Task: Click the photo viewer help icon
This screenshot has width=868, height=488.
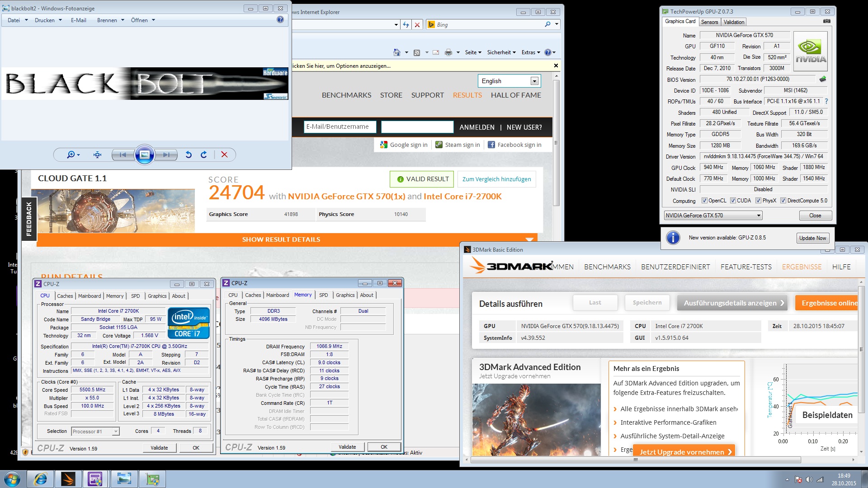Action: click(280, 19)
